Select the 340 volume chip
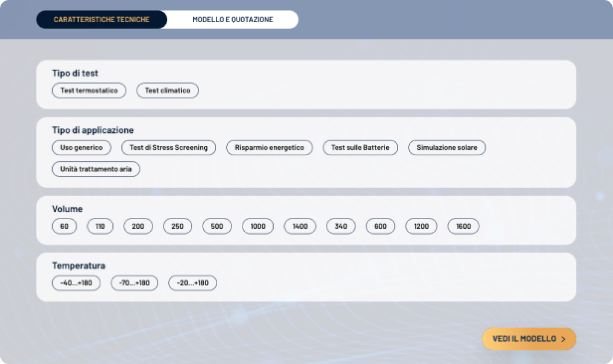613x364 pixels. (341, 226)
